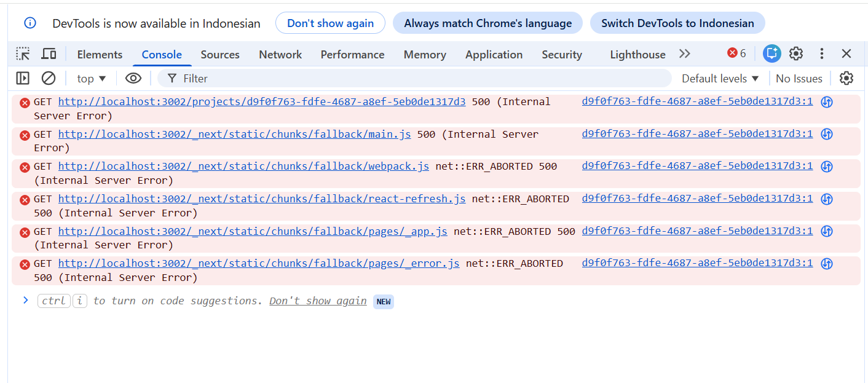The image size is (868, 383).
Task: Click the ctrl key hint in the console prompt
Action: 54,301
